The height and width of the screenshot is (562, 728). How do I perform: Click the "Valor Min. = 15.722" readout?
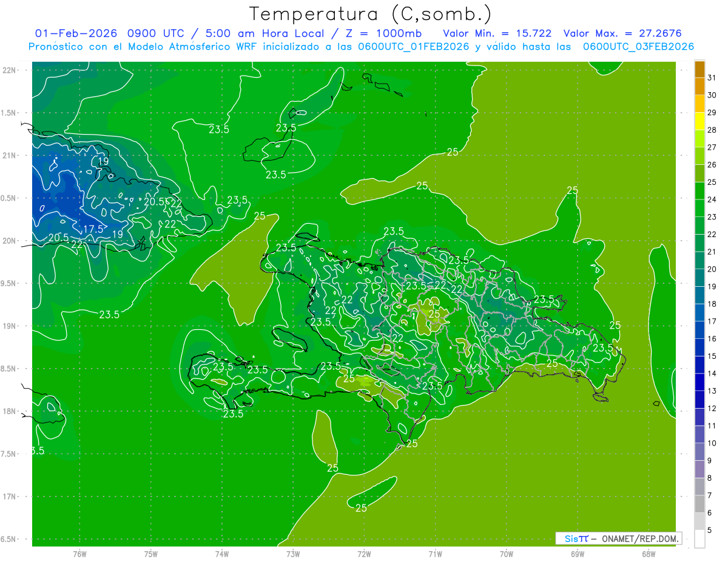pyautogui.click(x=497, y=33)
